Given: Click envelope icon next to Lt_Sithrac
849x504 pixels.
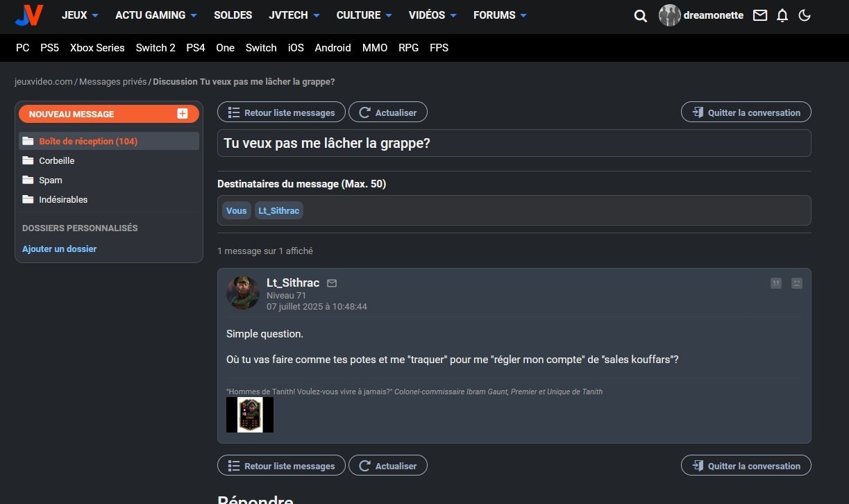Looking at the screenshot, I should click(332, 283).
